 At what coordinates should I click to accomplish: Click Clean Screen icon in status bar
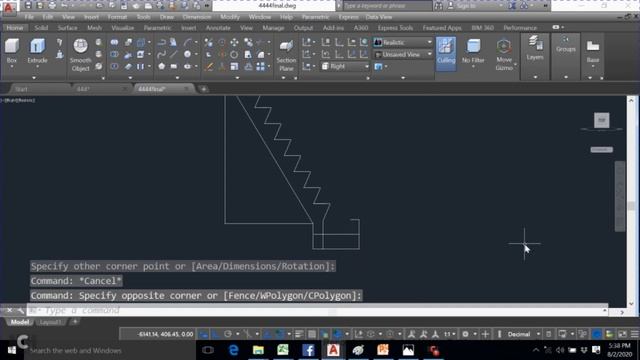[622, 334]
